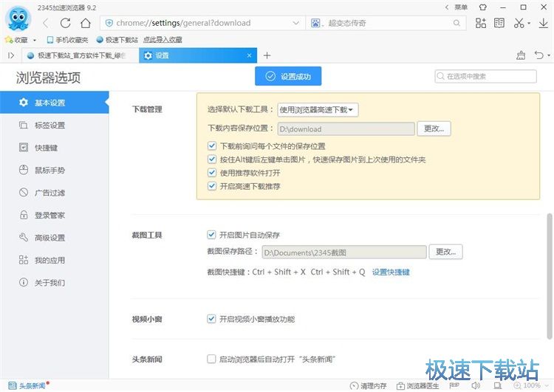This screenshot has width=554, height=392.
Task: Click the monitor icon in status bar
Action: [498, 385]
